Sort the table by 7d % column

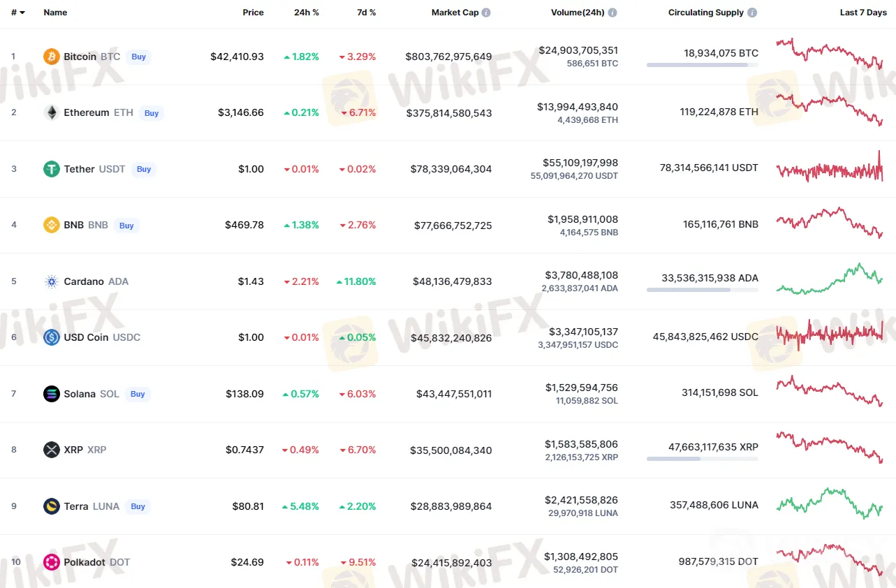tap(366, 13)
